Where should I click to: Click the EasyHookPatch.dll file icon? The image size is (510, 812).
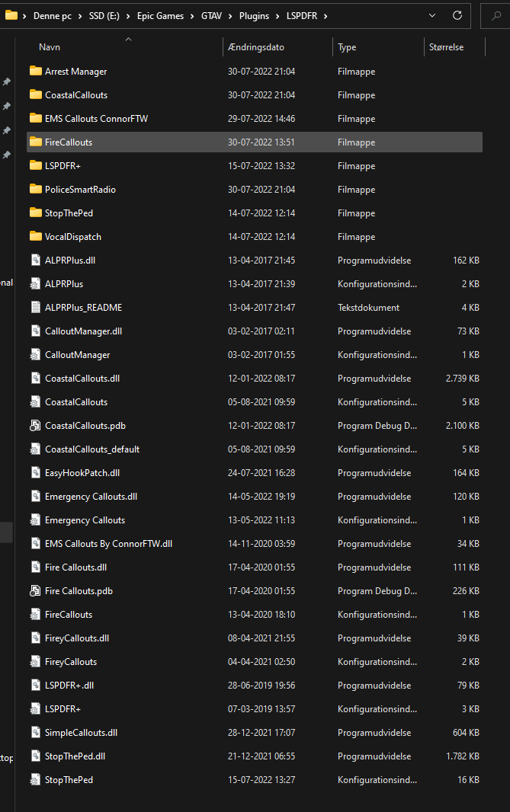pyautogui.click(x=35, y=473)
